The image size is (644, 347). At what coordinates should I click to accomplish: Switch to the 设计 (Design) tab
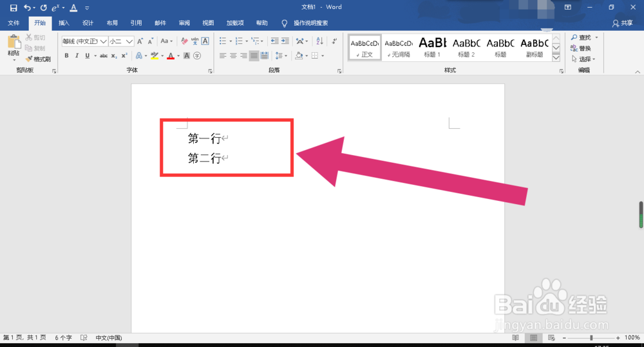click(x=88, y=23)
